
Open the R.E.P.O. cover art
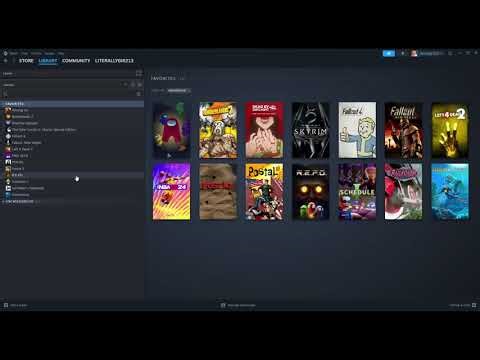pos(311,192)
